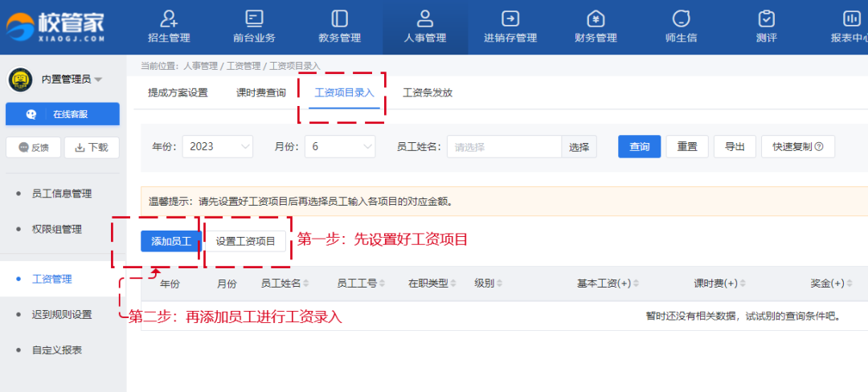
Task: Expand the 月份 dropdown showing 6
Action: 340,147
